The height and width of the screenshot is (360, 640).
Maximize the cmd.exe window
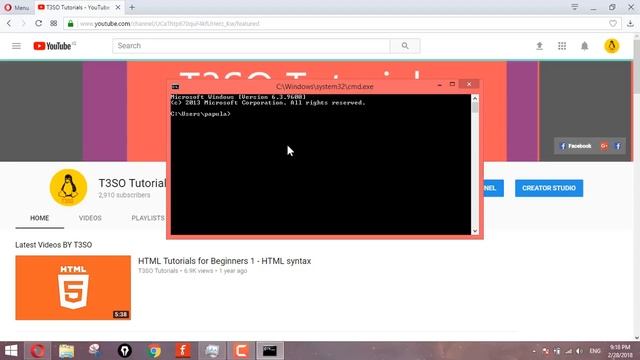(452, 84)
